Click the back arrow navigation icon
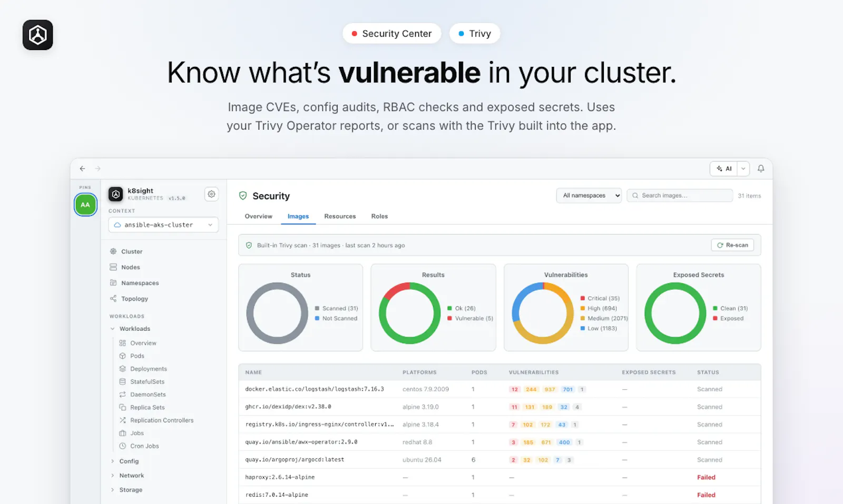 coord(82,169)
